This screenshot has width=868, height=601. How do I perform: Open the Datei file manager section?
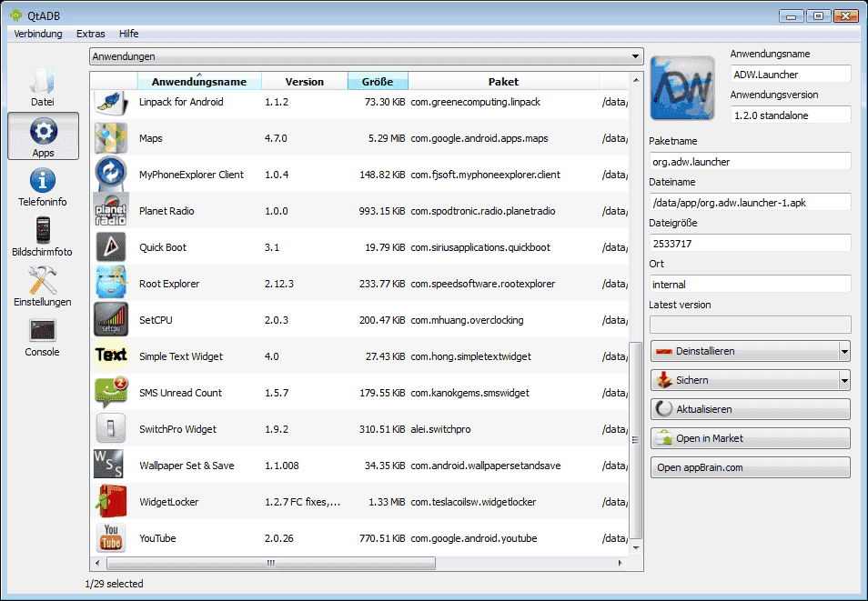43,86
